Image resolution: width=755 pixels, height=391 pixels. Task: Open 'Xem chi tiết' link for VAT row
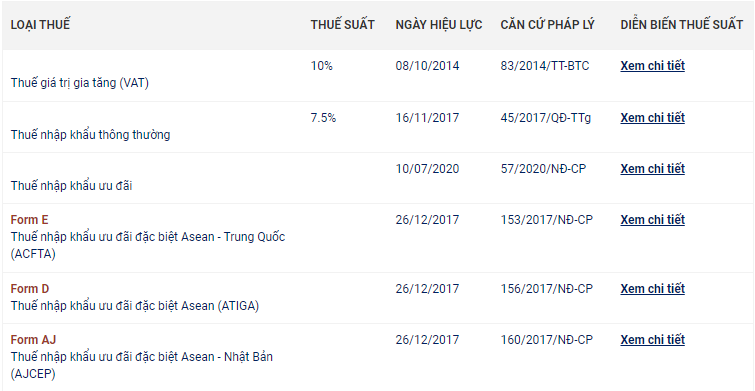(652, 66)
